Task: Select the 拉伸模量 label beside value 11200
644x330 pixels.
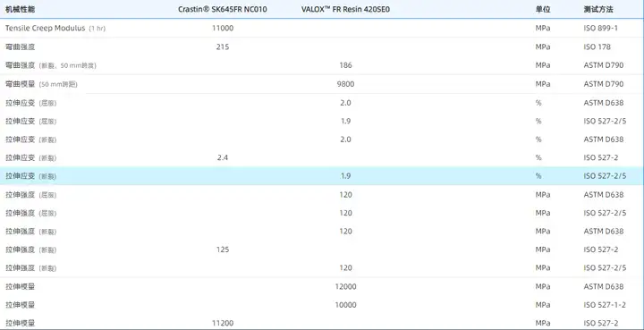Action: pos(20,323)
